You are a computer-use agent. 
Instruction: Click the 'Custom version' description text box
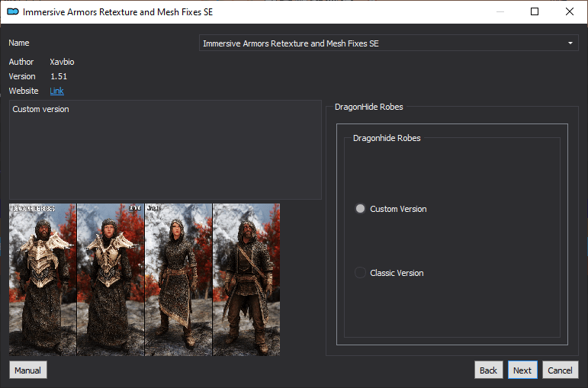165,149
